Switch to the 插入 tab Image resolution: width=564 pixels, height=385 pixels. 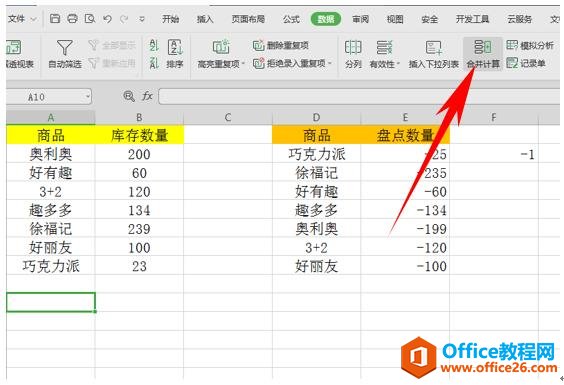pyautogui.click(x=205, y=19)
